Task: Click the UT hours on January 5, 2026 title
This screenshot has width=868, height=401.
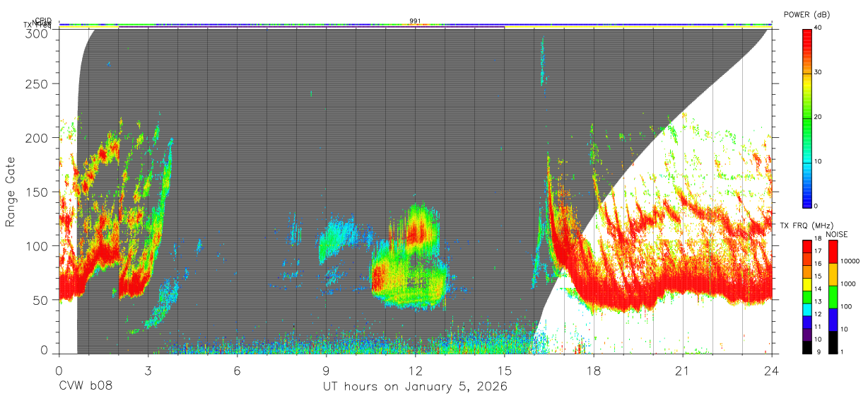Action: (415, 387)
